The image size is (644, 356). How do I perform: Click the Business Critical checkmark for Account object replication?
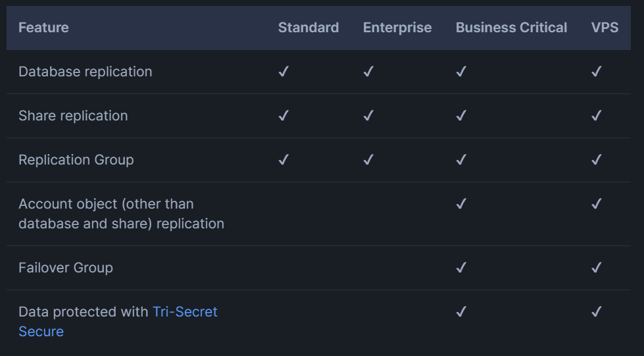461,204
